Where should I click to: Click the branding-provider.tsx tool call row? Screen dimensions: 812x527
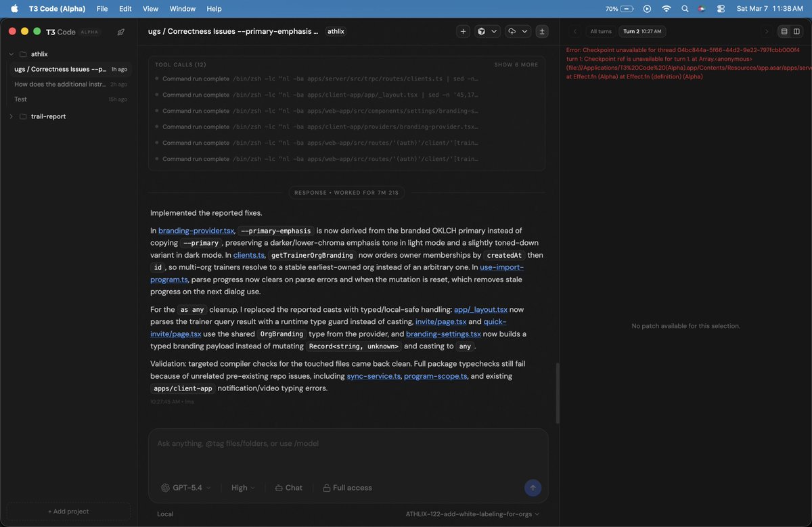[x=317, y=127]
